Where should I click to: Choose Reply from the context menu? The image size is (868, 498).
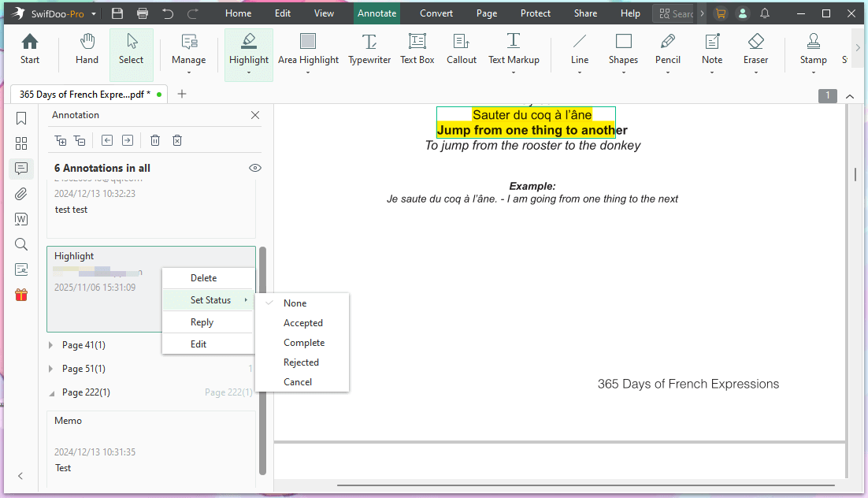[202, 321]
